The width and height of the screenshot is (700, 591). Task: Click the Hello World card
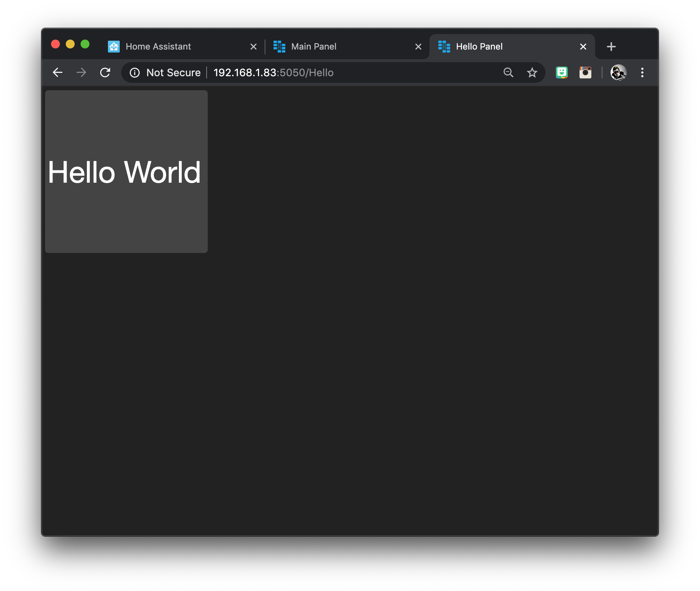tap(126, 171)
